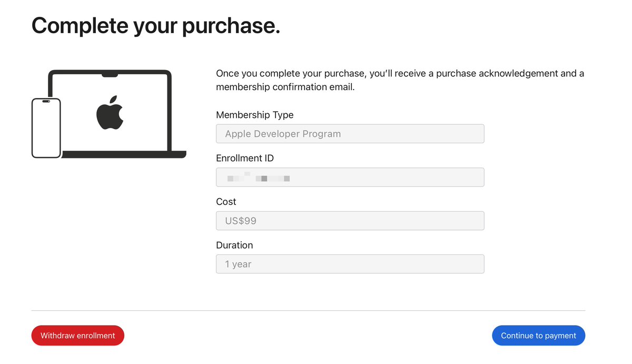Click the horizontal divider above the buttons

[x=308, y=311]
